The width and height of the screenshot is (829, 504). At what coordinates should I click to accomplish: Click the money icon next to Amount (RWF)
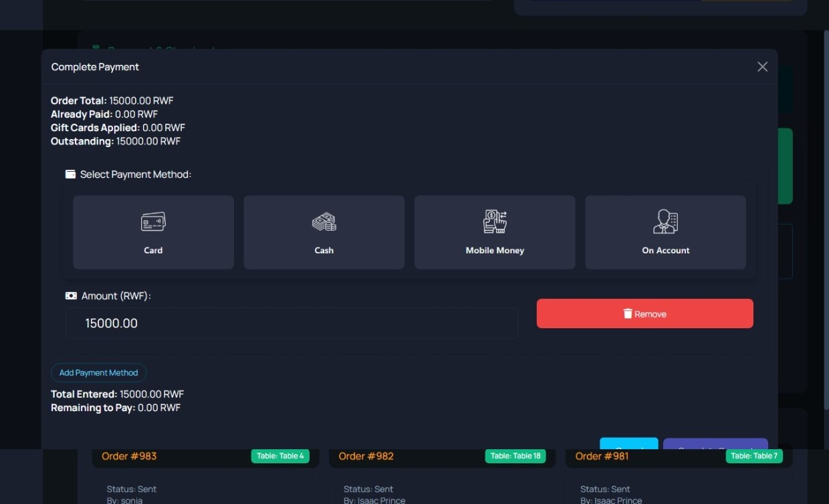(70, 295)
